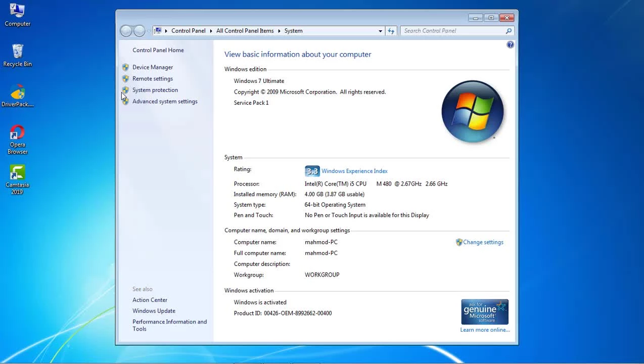Open Advanced system settings
The height and width of the screenshot is (364, 644).
coord(165,102)
